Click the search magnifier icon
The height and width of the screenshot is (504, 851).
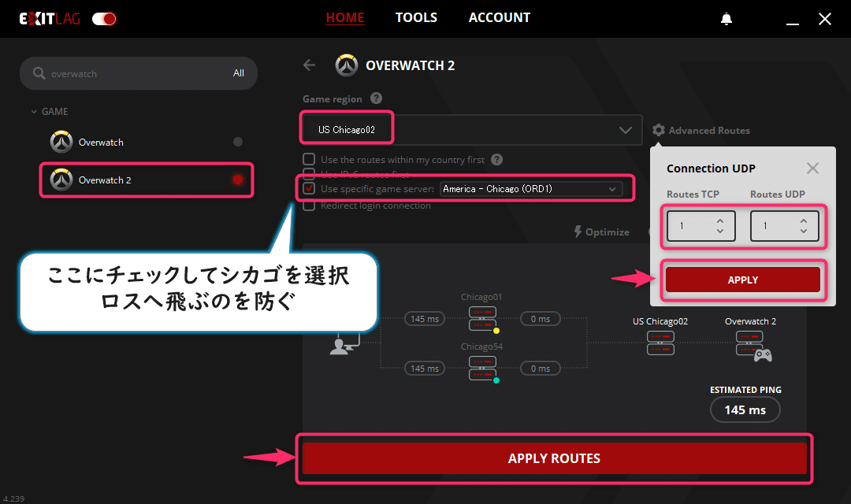point(39,72)
